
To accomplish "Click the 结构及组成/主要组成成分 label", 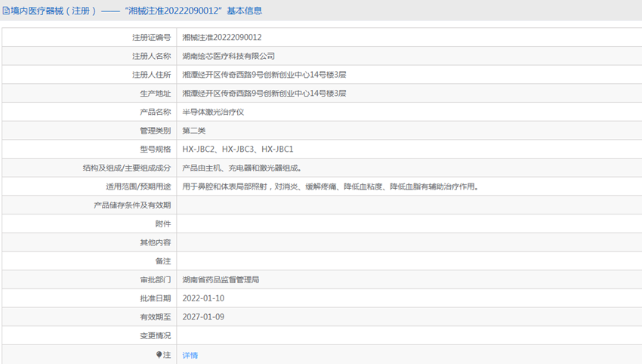I will (127, 168).
